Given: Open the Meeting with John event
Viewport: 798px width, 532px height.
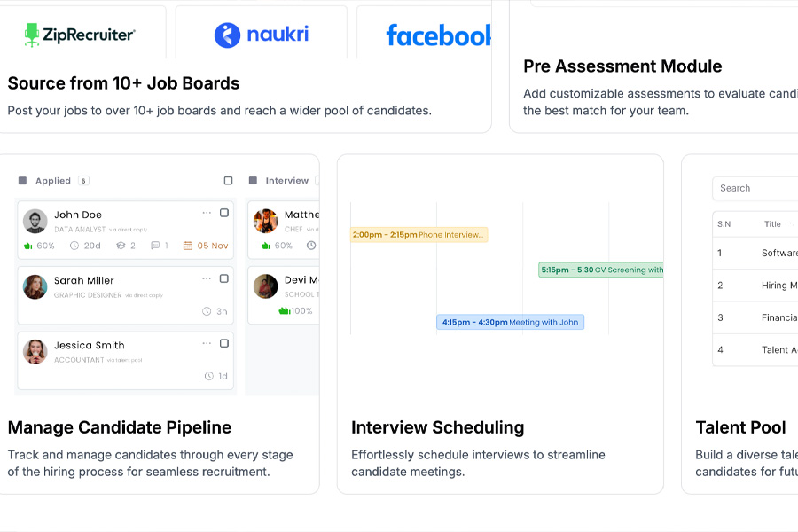Looking at the screenshot, I should point(510,322).
